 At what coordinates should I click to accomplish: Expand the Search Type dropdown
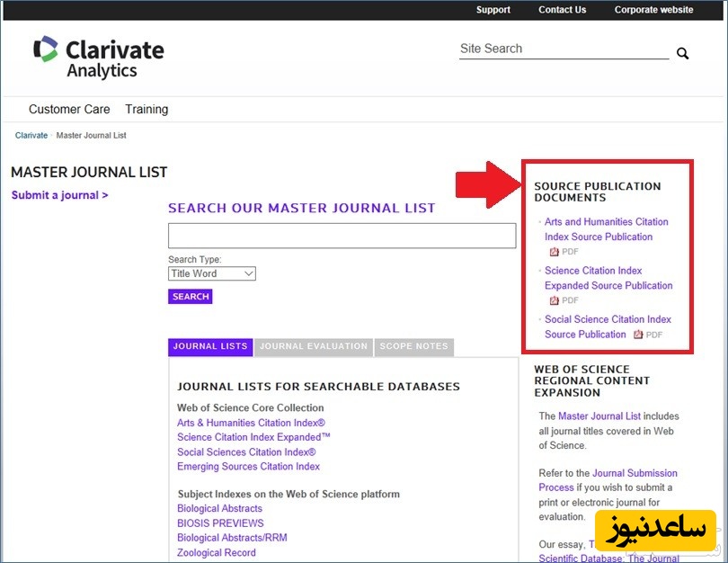click(x=211, y=273)
